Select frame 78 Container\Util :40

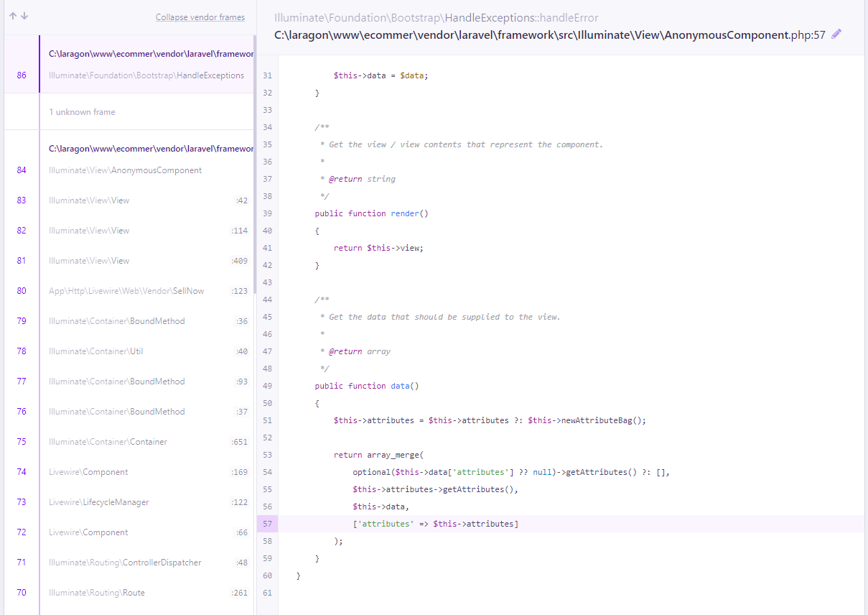[129, 351]
